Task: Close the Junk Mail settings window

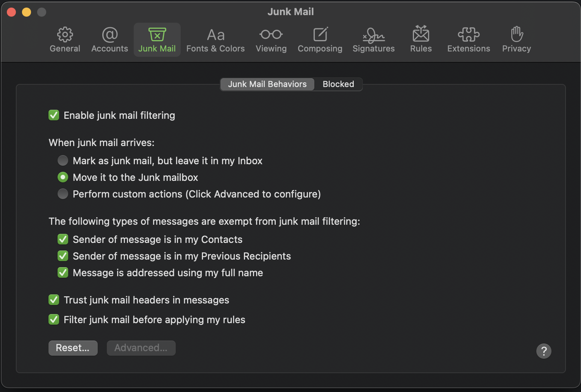Action: click(x=11, y=12)
